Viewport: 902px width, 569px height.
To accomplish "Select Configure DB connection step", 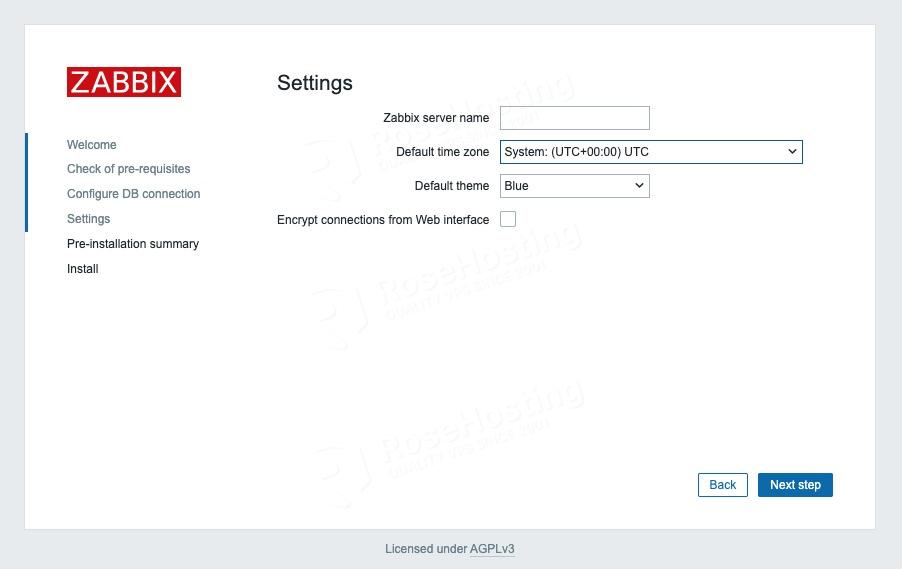I will point(133,194).
